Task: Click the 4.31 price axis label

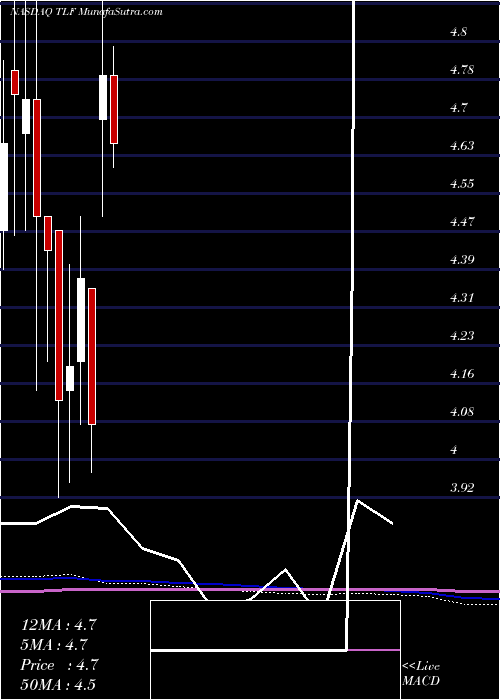Action: point(462,298)
